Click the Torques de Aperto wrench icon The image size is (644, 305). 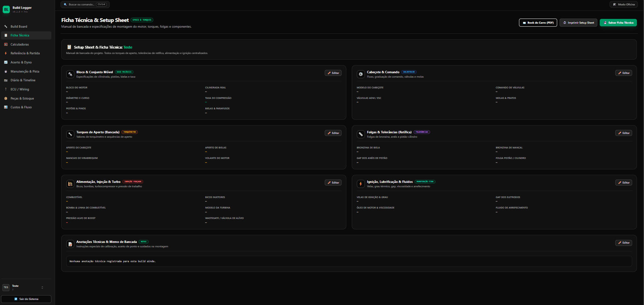pos(70,134)
